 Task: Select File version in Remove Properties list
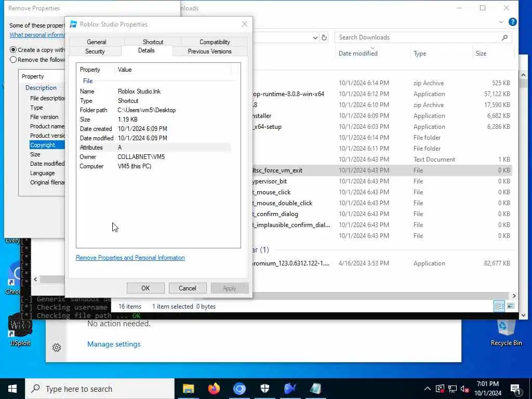44,117
